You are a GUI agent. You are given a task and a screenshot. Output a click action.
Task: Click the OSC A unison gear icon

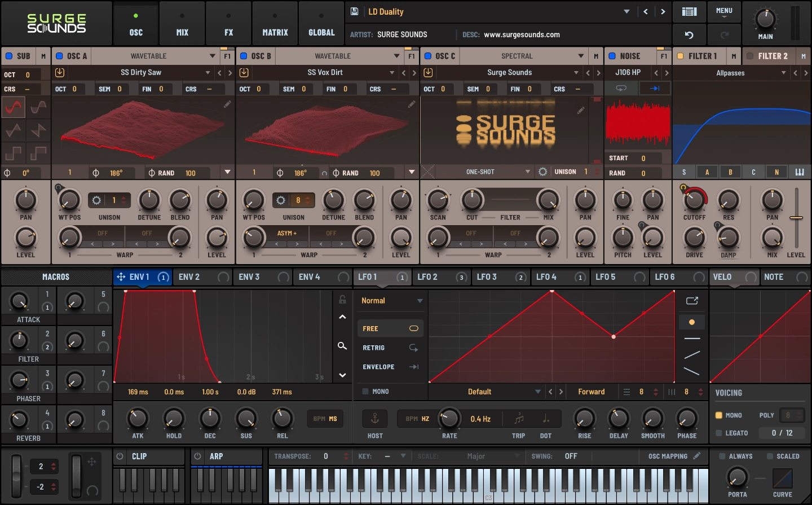tap(96, 200)
